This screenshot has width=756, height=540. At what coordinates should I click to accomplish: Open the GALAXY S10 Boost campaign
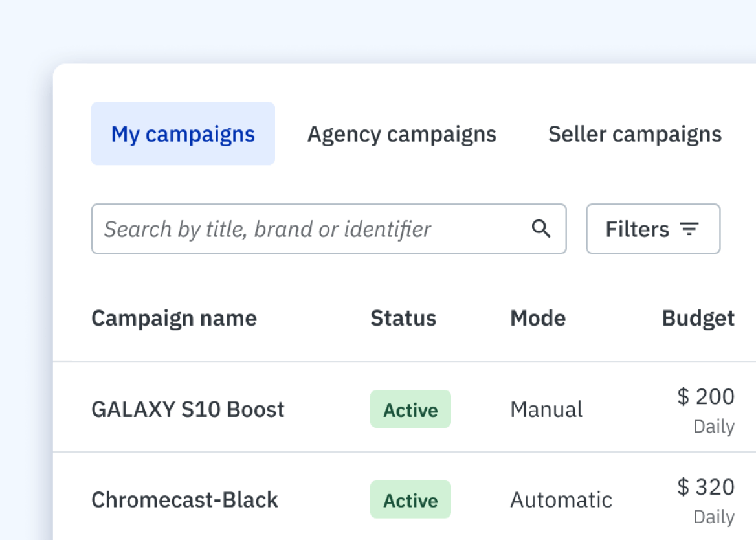[188, 409]
